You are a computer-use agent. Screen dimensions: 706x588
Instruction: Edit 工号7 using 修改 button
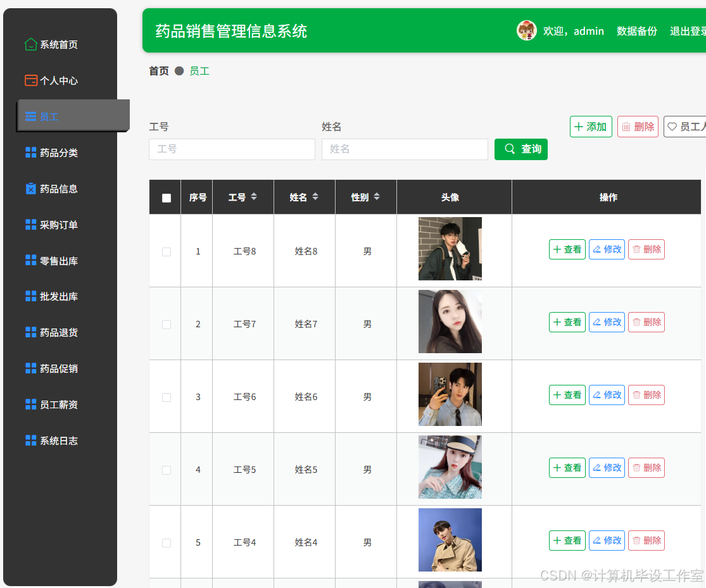click(607, 322)
